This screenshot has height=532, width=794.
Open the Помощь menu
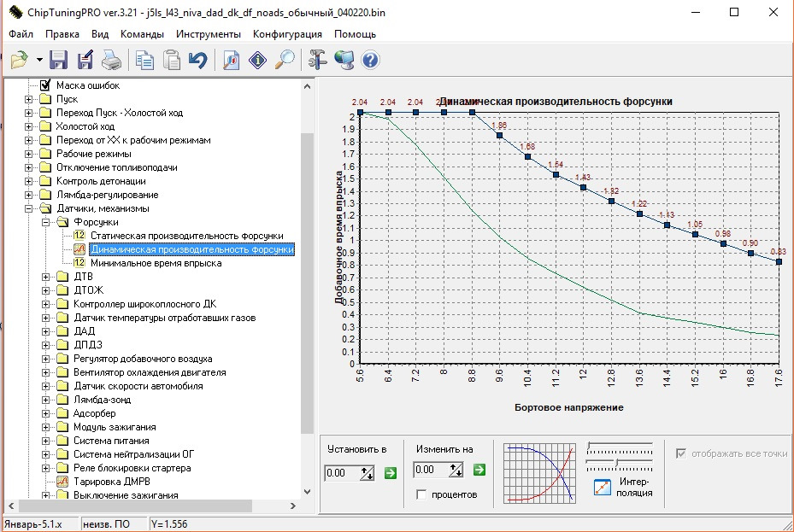(355, 34)
